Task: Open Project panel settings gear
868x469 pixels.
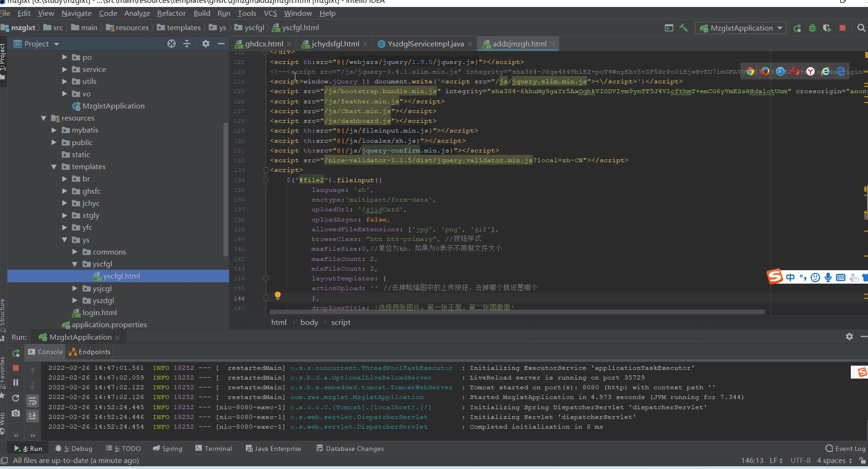Action: pyautogui.click(x=206, y=44)
